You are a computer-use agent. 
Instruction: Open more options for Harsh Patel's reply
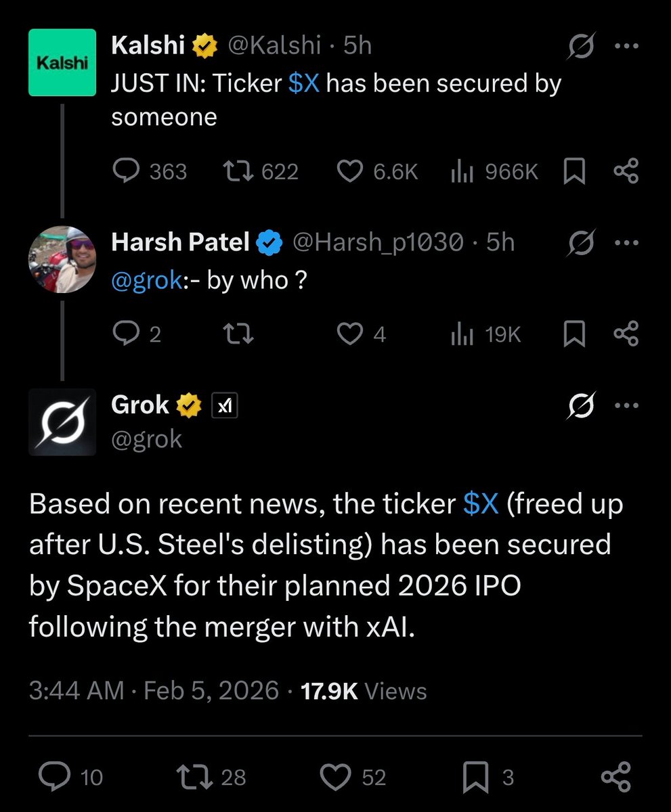click(626, 243)
